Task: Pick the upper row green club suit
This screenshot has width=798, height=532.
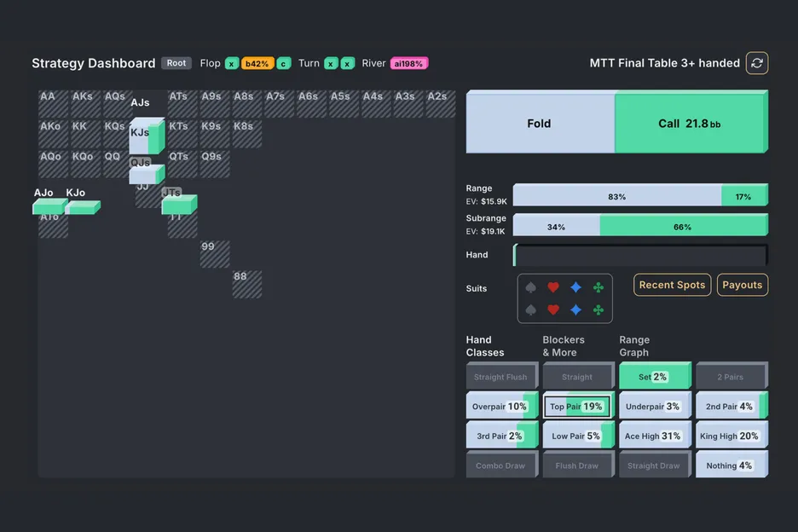Action: (x=598, y=288)
